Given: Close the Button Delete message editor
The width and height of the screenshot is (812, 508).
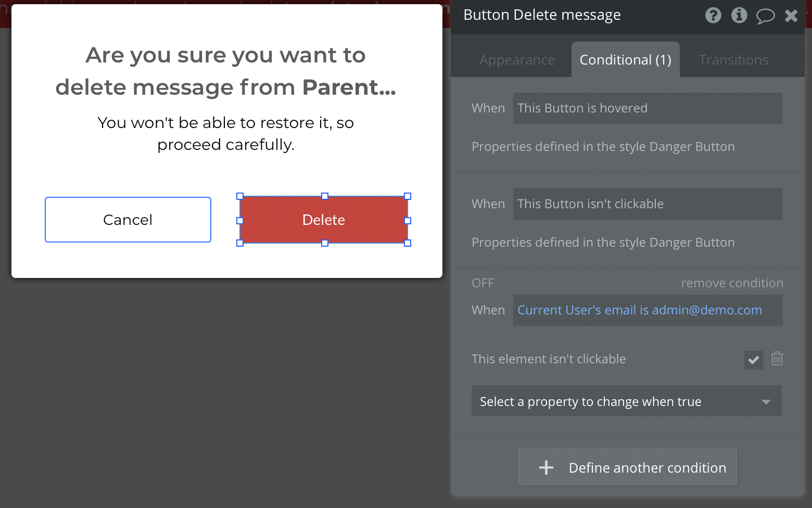Looking at the screenshot, I should (791, 16).
